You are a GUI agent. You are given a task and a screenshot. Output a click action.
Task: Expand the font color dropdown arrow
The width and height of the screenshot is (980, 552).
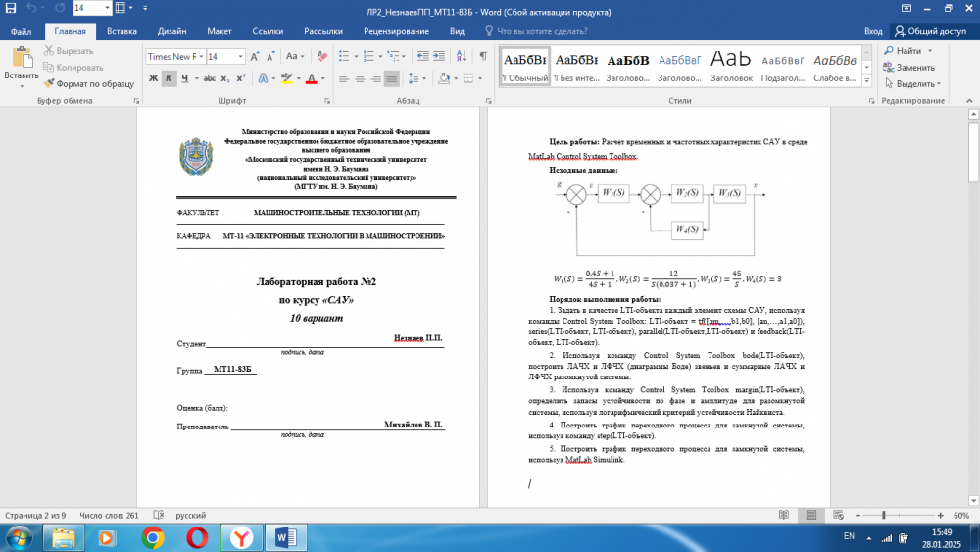324,78
